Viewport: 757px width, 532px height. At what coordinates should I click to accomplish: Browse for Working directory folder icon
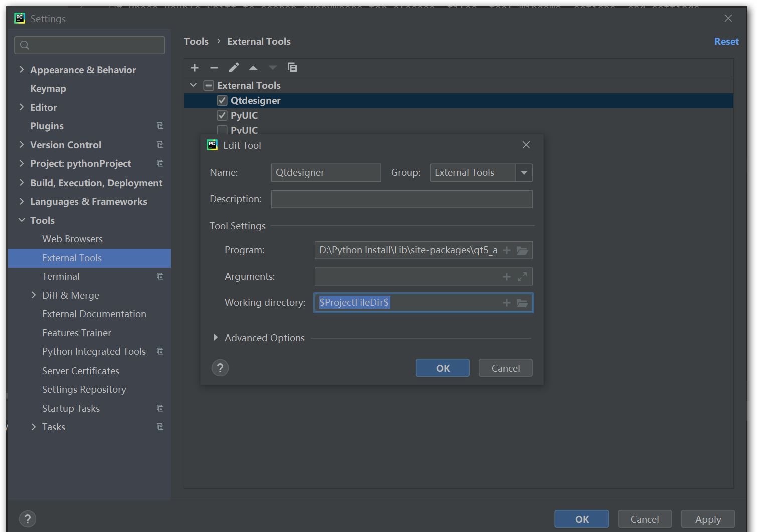(x=522, y=303)
